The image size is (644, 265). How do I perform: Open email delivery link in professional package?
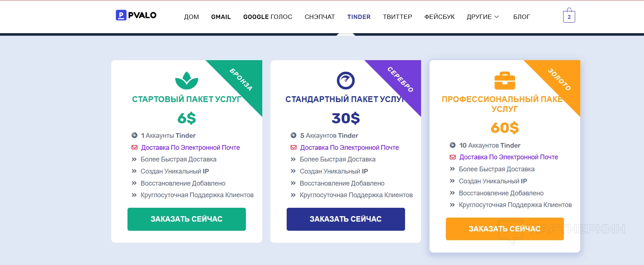click(x=508, y=157)
